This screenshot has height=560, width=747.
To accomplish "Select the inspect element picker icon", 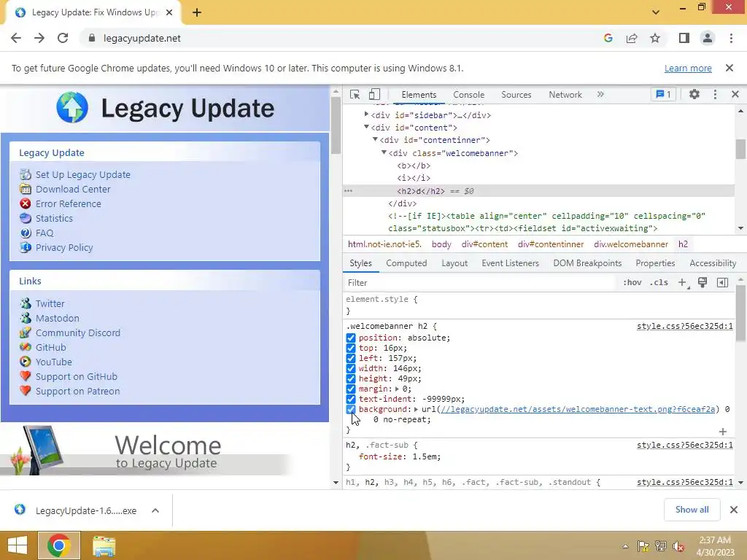I will 355,94.
